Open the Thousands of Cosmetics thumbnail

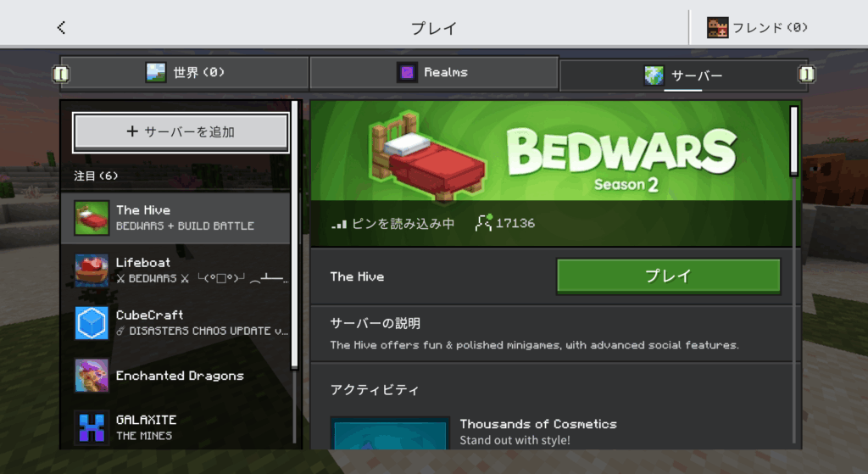(390, 433)
